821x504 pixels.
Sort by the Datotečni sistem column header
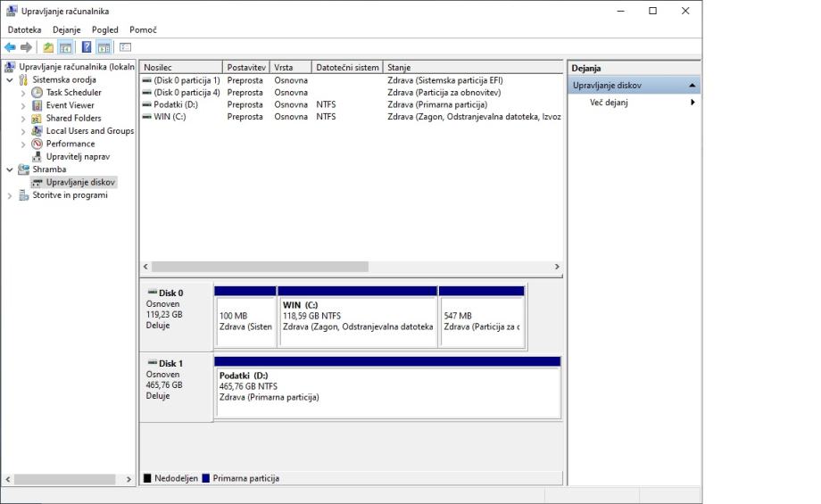(x=347, y=68)
